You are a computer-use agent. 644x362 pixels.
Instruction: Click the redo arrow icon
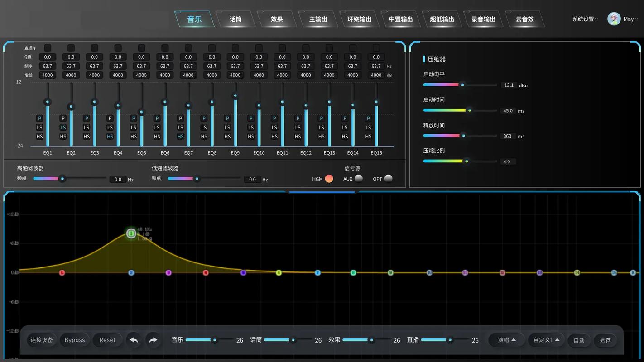point(153,340)
